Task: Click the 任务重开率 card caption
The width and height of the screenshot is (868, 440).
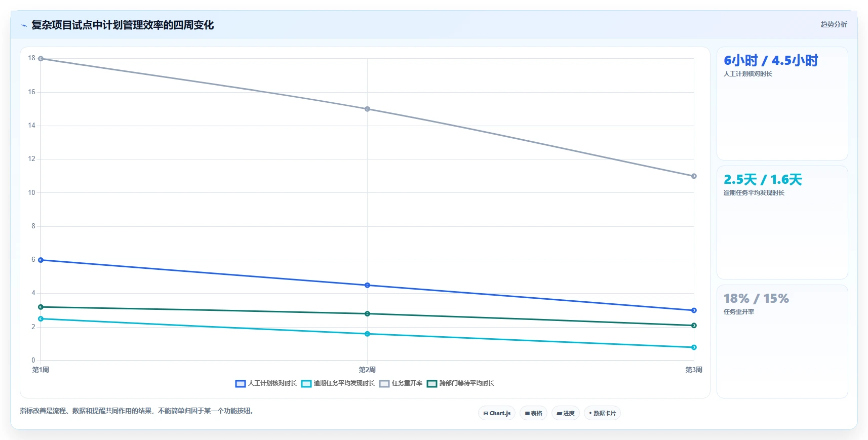Action: tap(739, 312)
